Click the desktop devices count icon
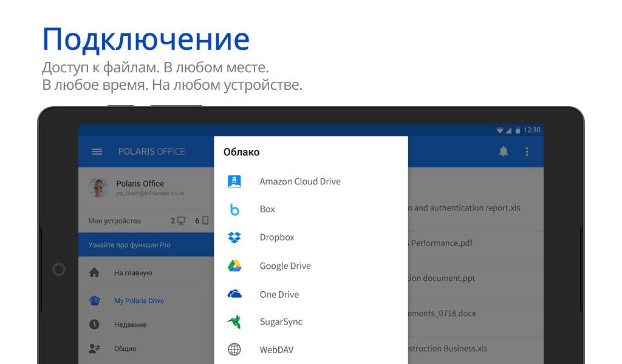The width and height of the screenshot is (622, 364). coord(181,221)
